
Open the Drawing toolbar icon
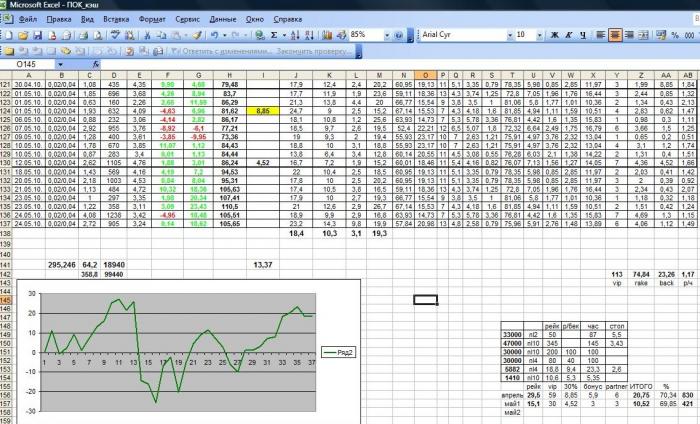(342, 35)
